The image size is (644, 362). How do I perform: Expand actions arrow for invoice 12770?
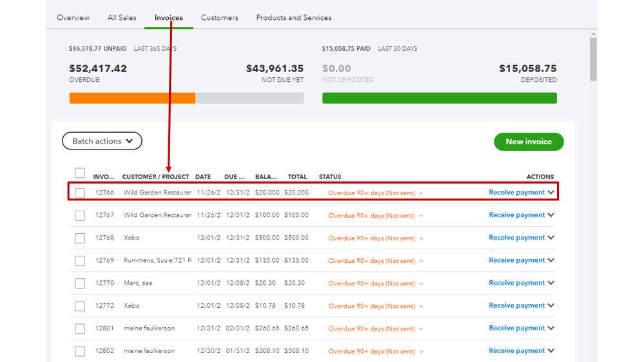551,282
